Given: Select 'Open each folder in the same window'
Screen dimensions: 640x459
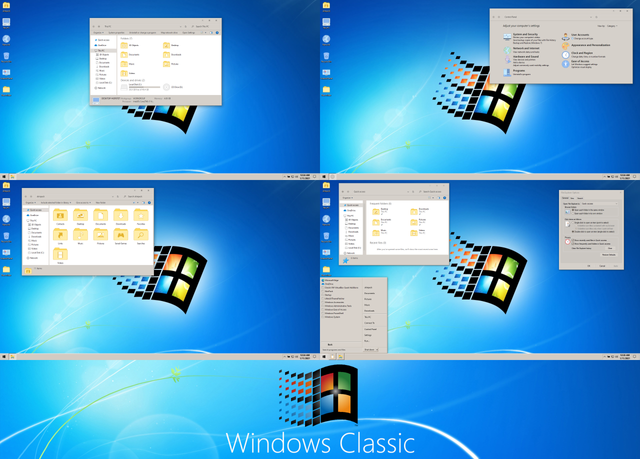Looking at the screenshot, I should point(588,210).
